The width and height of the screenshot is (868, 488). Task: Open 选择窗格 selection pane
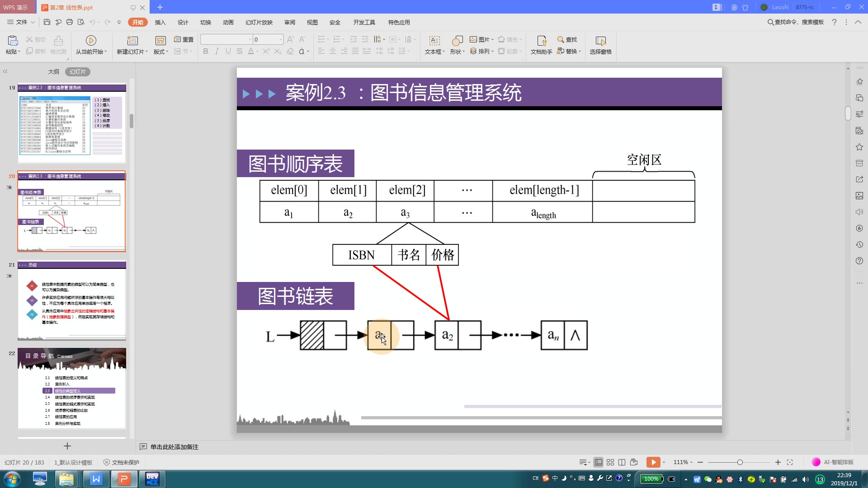tap(601, 45)
